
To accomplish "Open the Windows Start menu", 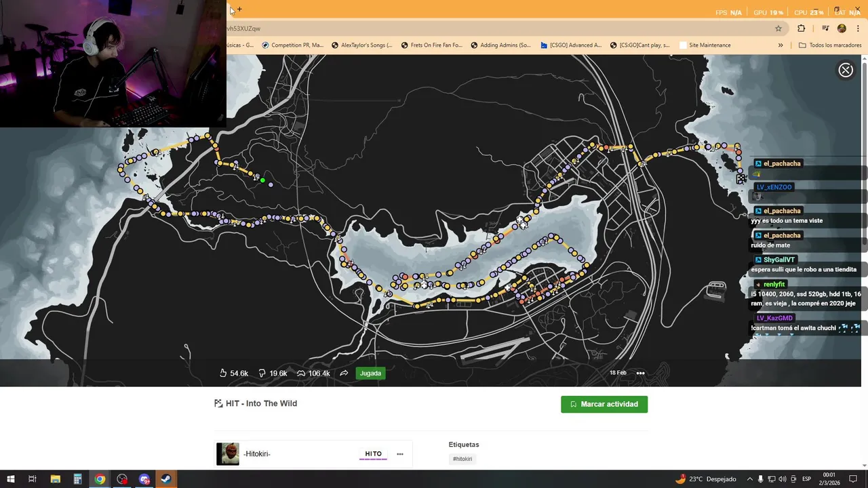I will click(10, 479).
